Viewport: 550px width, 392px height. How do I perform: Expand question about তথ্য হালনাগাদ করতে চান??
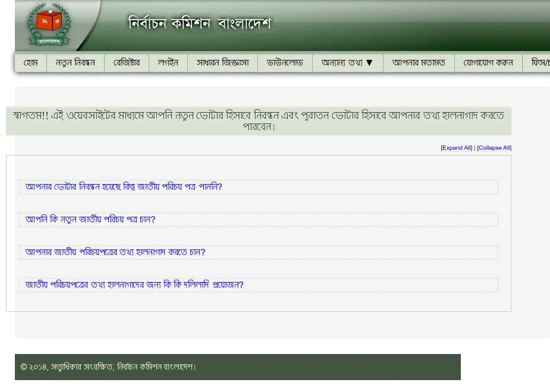tap(259, 252)
